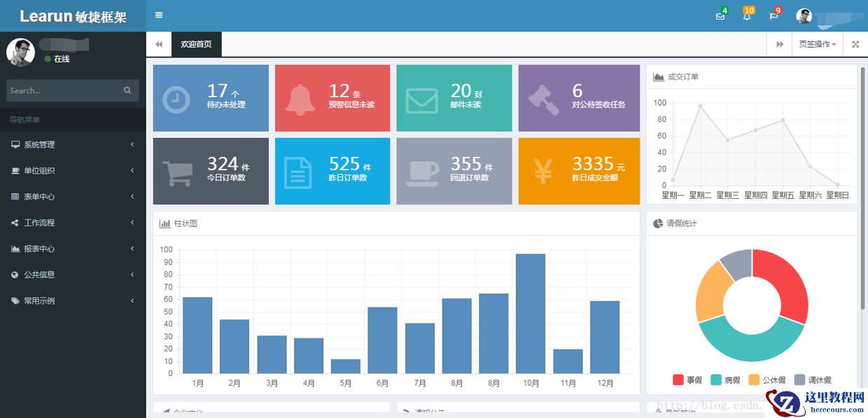Click the globe icon beside 公共信息

15,274
